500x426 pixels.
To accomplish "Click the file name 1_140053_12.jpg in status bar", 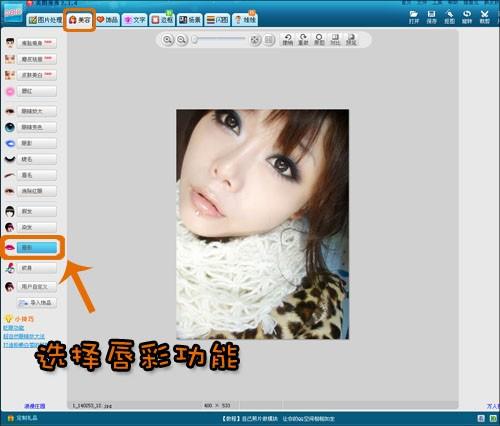I will 92,406.
